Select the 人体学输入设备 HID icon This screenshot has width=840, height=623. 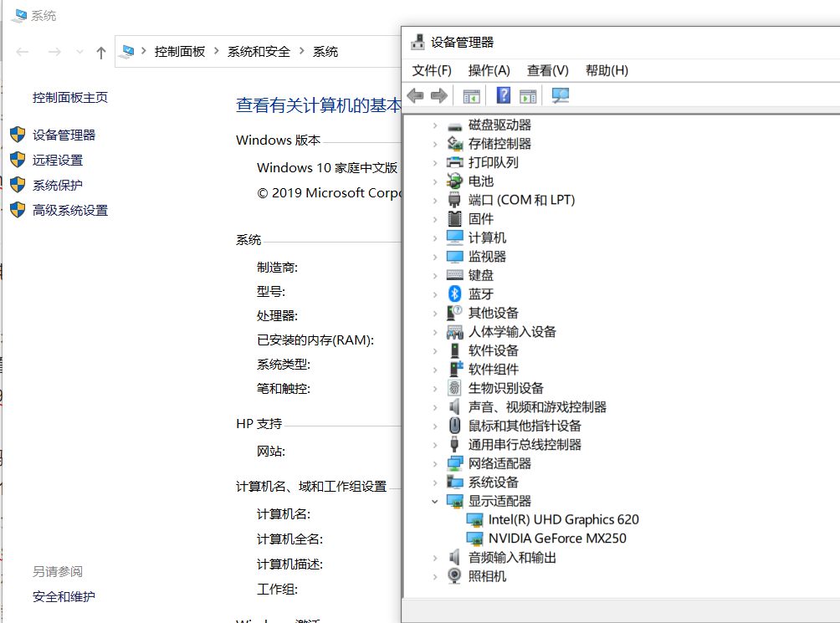(455, 332)
